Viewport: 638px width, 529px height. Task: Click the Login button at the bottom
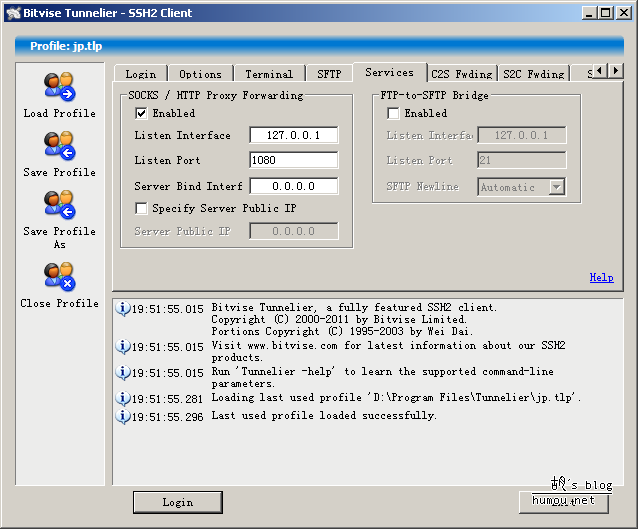coord(178,502)
